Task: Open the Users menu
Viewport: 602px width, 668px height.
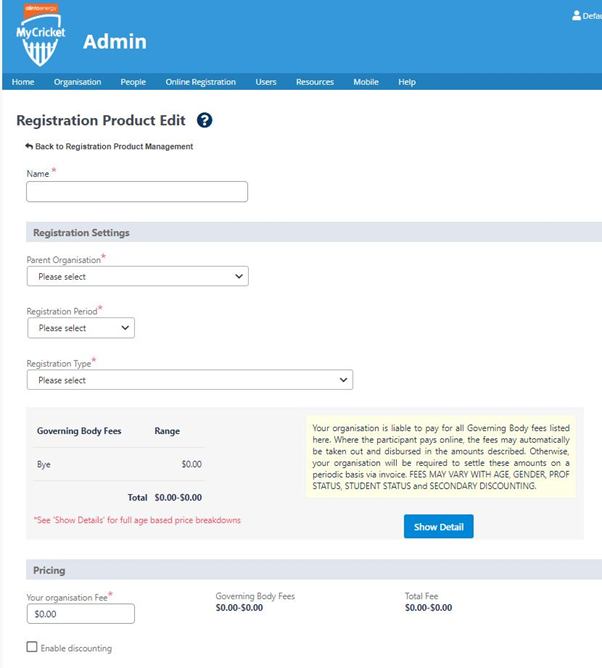Action: pos(266,82)
